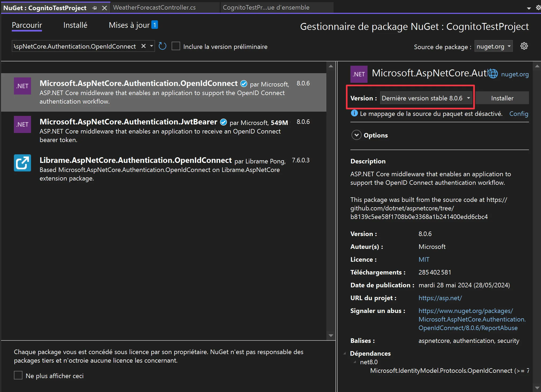Open the Version dropdown showing 8.0.6

[x=426, y=98]
